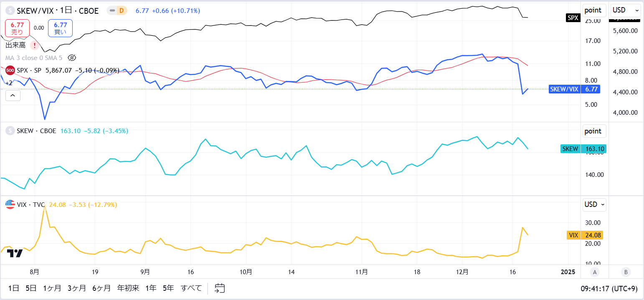Click the red 売り sell button
The height and width of the screenshot is (300, 644).
click(x=17, y=28)
